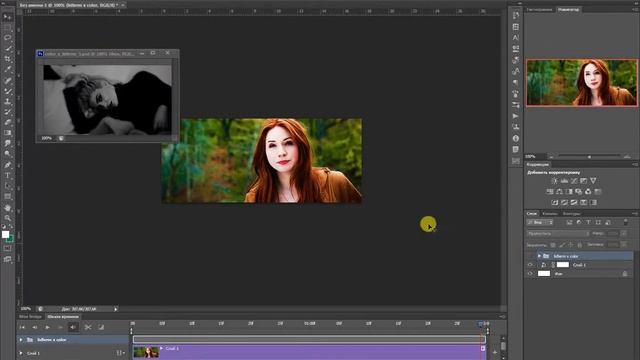The width and height of the screenshot is (640, 360).
Task: Select the Dodge tool
Action: point(7,154)
